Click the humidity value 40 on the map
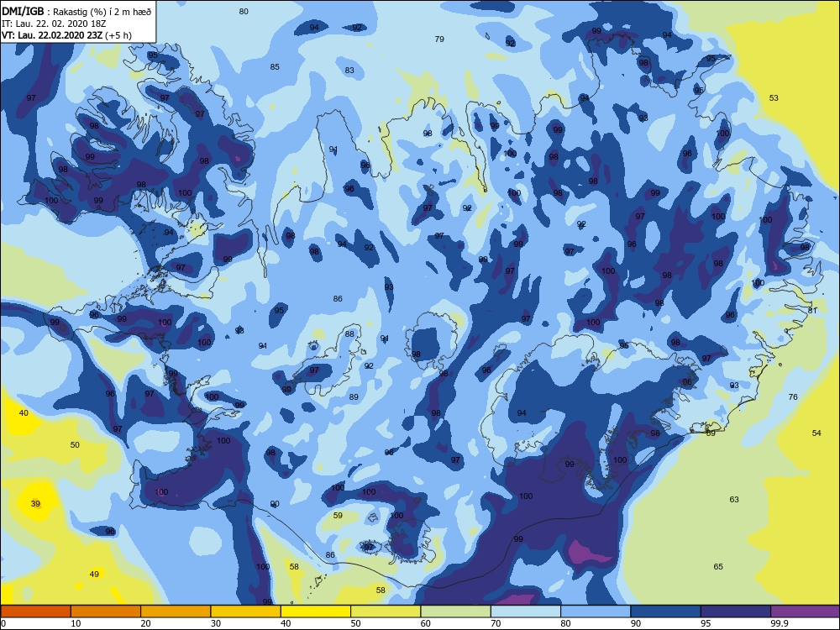Viewport: 840px width, 630px height. [24, 413]
